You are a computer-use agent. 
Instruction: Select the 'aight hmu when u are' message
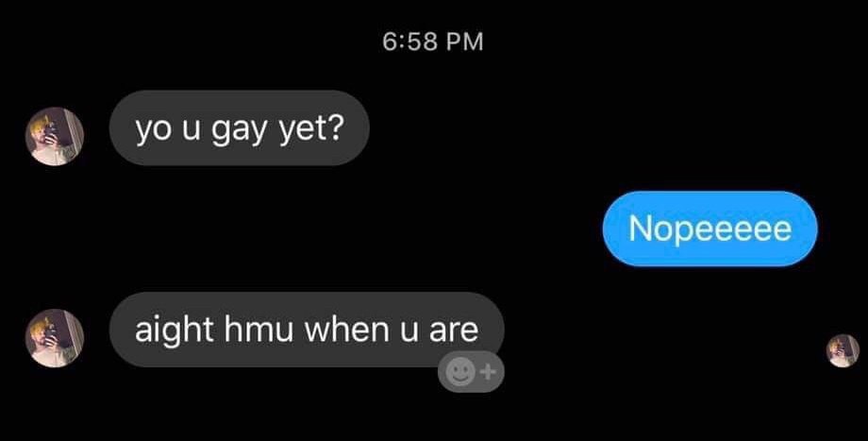pos(307,330)
